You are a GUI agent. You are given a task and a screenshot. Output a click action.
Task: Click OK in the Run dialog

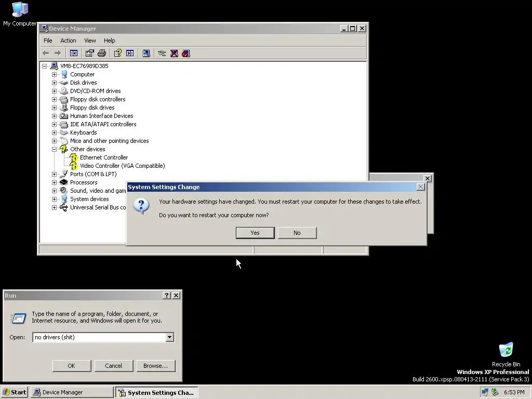(72, 366)
